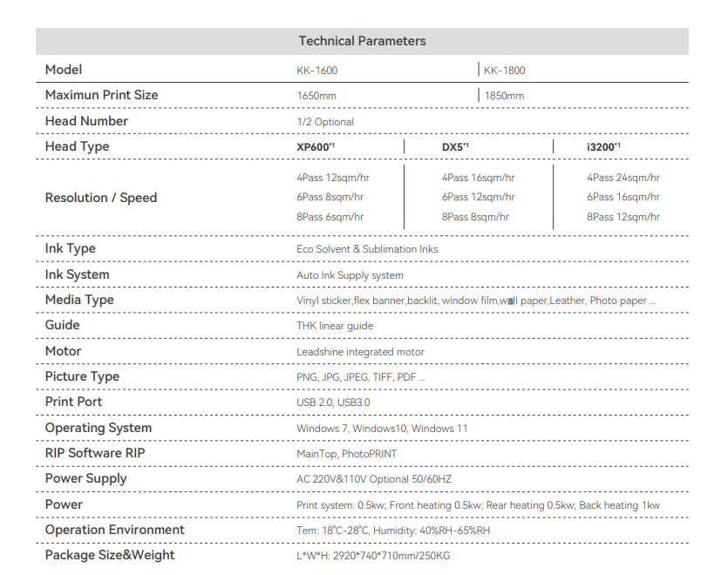Click the Eco Solvent & Sublimation Inks text
The image size is (728, 575).
(x=367, y=249)
